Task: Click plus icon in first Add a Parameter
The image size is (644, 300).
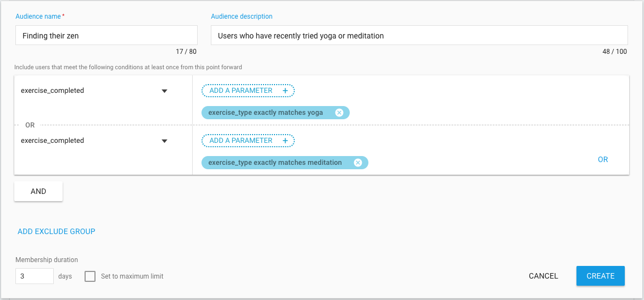Action: pyautogui.click(x=285, y=91)
